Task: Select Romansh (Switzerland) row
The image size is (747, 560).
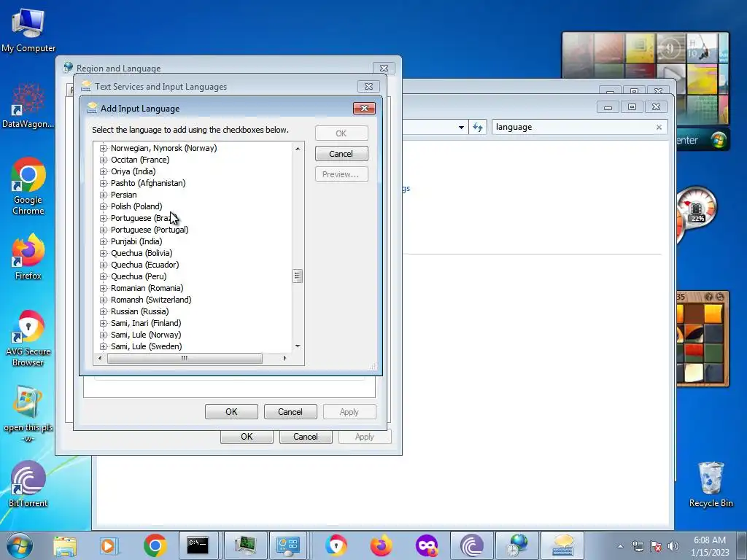Action: [x=151, y=300]
